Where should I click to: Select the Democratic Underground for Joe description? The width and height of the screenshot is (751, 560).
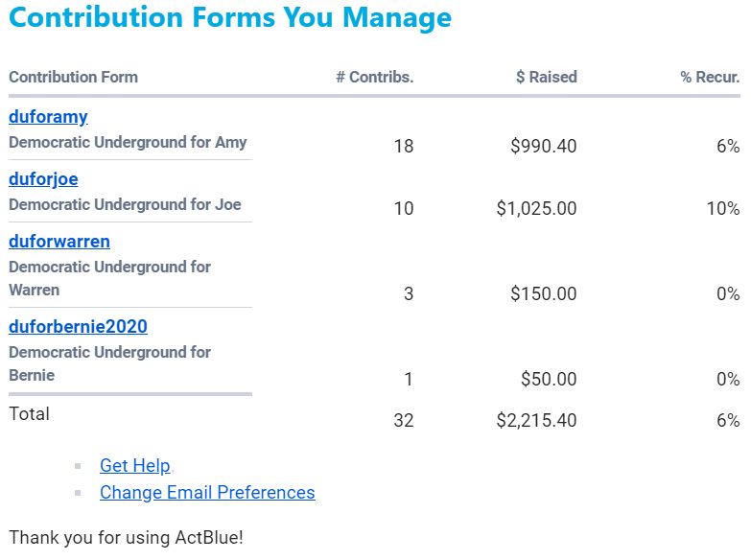tap(125, 205)
